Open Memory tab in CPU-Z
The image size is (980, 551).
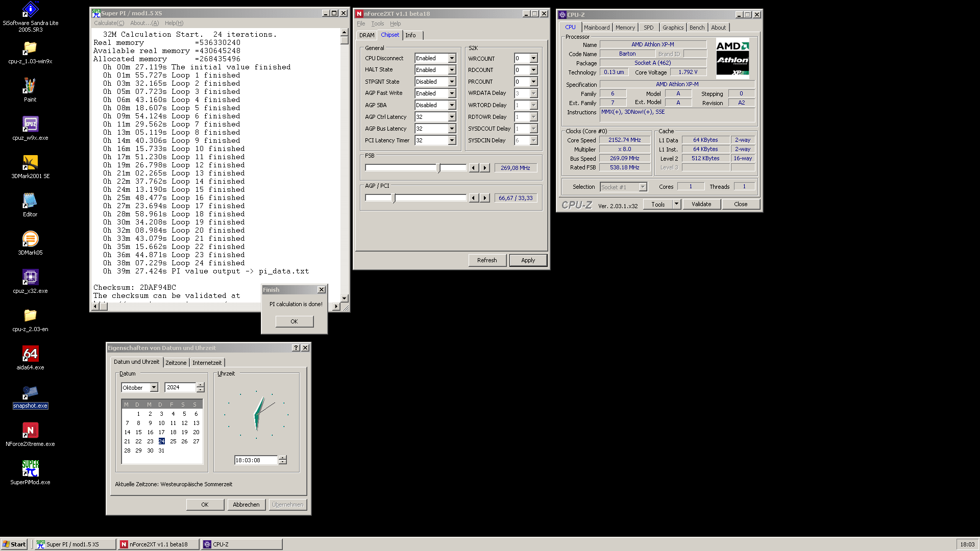(x=625, y=28)
